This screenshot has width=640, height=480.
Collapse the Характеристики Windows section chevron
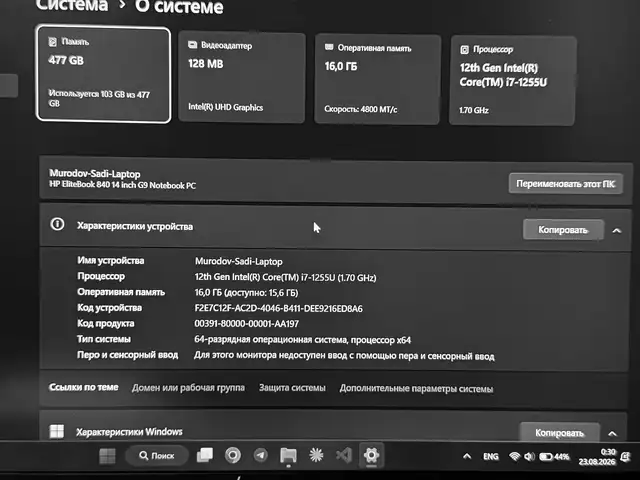tap(612, 433)
